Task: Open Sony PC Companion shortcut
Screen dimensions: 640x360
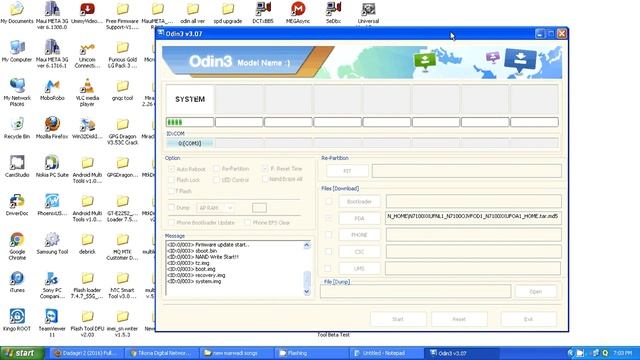Action: (52, 285)
